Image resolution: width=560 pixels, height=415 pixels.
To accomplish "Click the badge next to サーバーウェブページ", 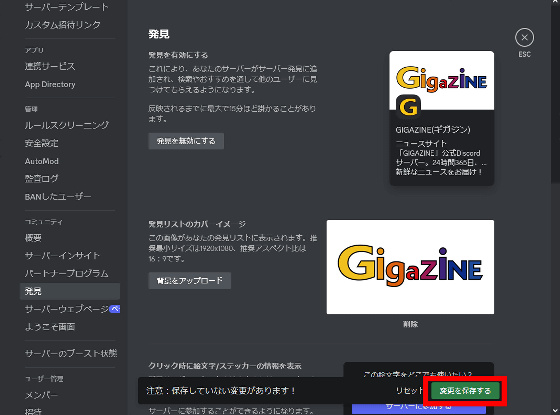I will click(115, 309).
